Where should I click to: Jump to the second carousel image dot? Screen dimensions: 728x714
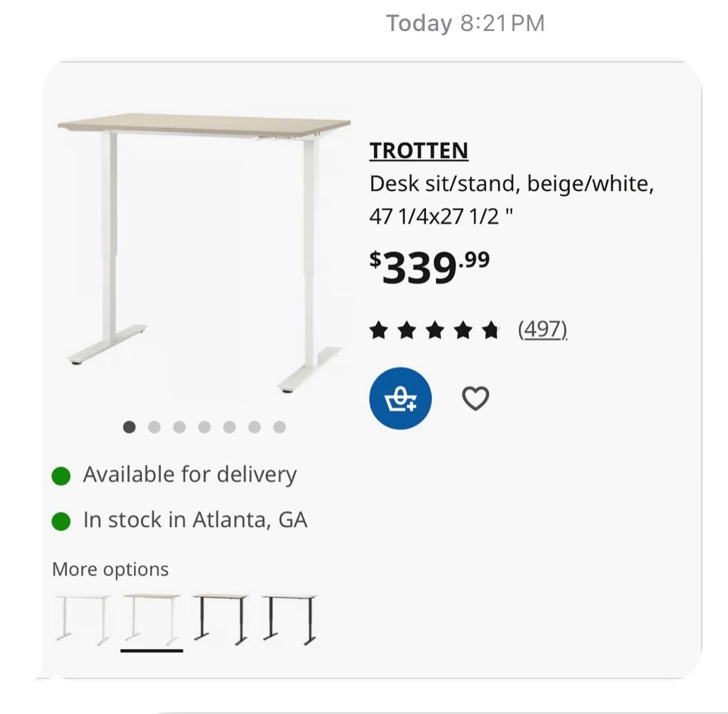click(x=154, y=427)
